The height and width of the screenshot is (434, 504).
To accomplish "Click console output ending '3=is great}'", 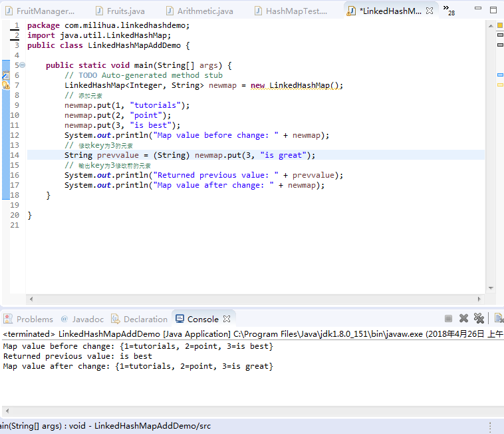I will pos(138,366).
